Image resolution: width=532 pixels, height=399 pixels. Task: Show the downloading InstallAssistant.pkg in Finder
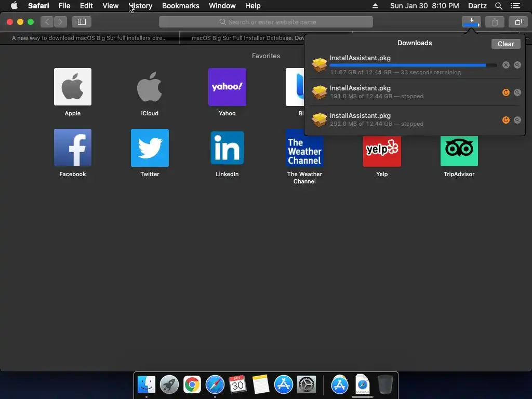click(517, 65)
